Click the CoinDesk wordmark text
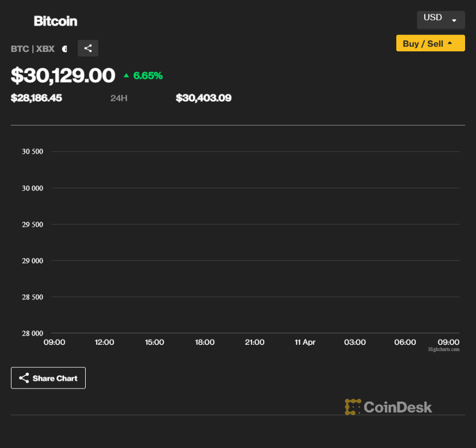The width and height of the screenshot is (476, 448). 397,407
